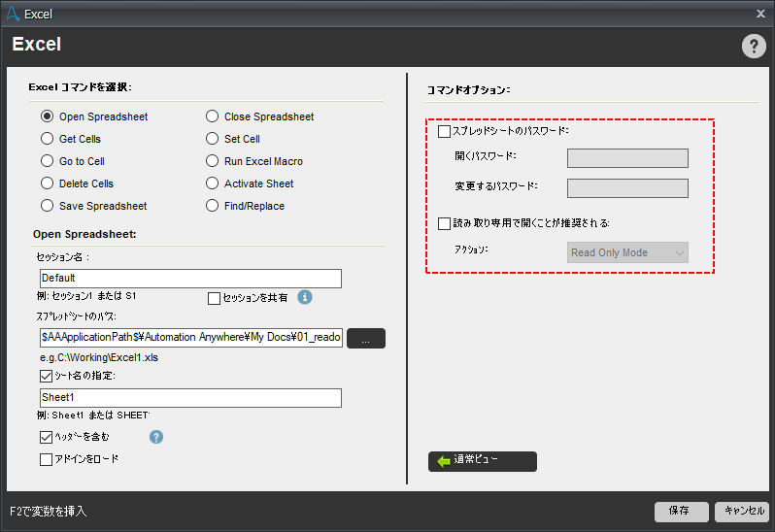The height and width of the screenshot is (532, 775).
Task: Choose the Run Excel Macro option
Action: click(x=212, y=160)
